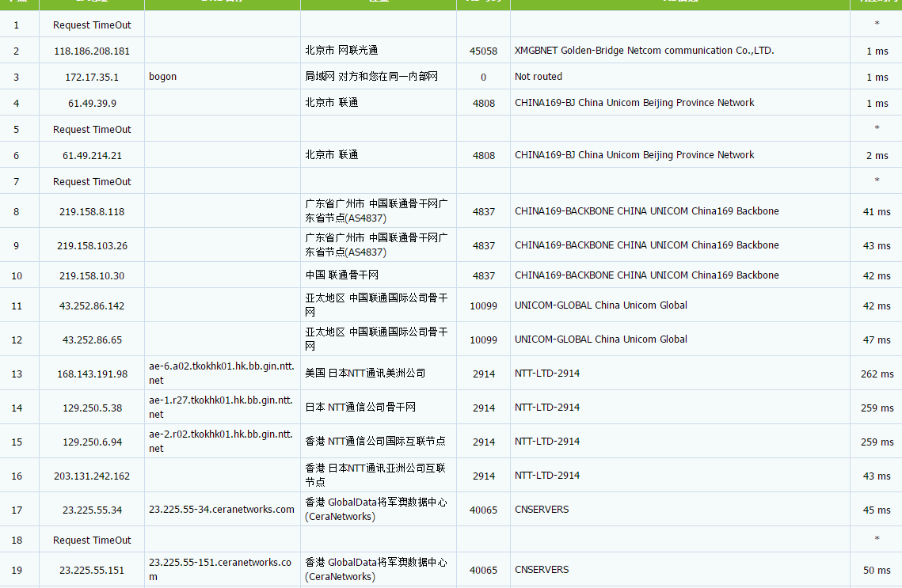
Task: Select IP address 219.158.8.118
Action: click(x=92, y=212)
